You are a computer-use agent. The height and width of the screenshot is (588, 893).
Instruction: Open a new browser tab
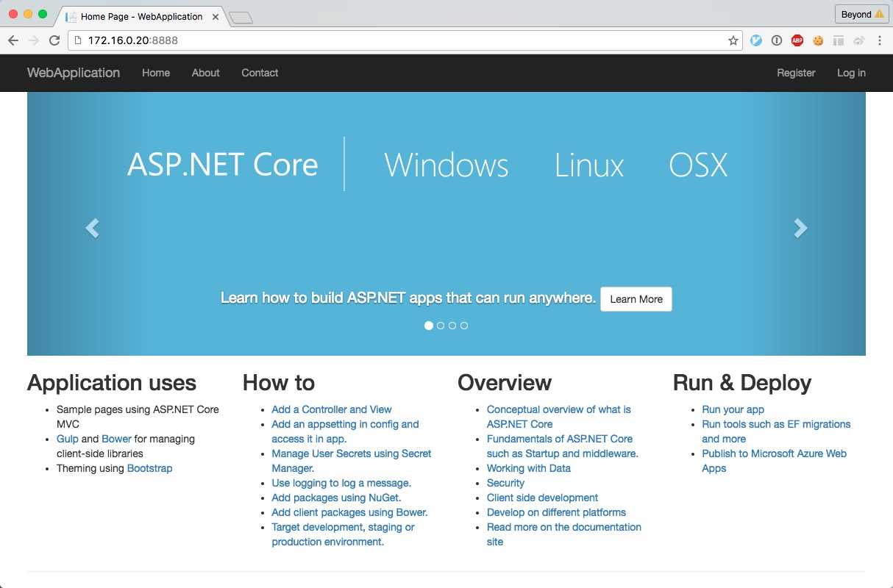point(241,18)
